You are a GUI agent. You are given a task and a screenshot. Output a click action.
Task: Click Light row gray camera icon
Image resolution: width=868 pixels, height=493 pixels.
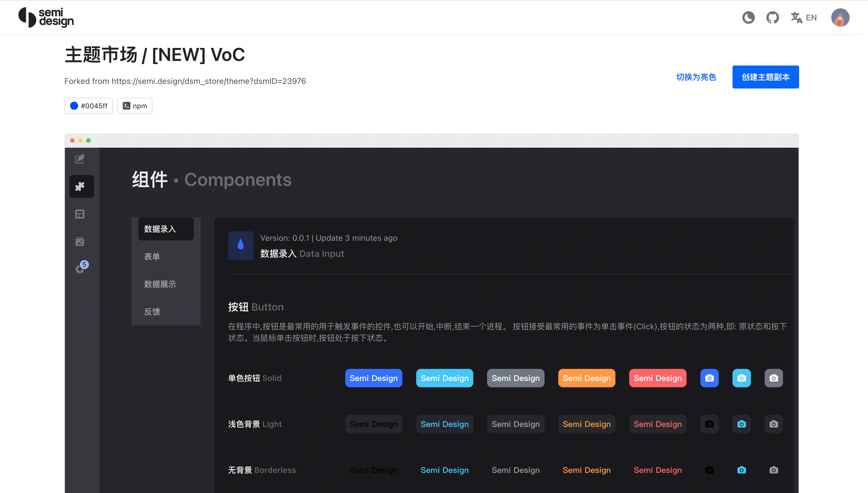tap(774, 424)
